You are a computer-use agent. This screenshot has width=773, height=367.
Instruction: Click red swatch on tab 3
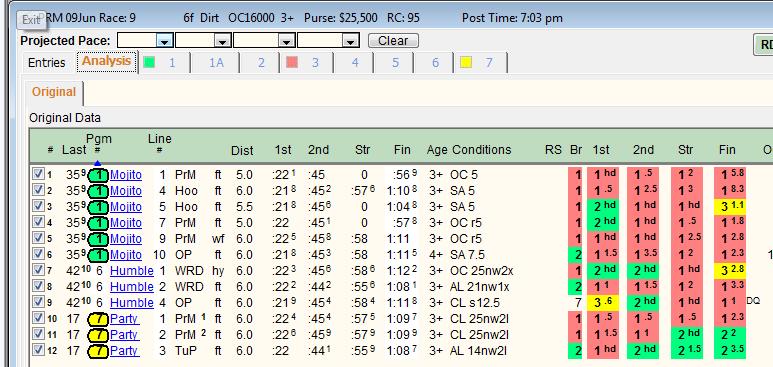(292, 63)
